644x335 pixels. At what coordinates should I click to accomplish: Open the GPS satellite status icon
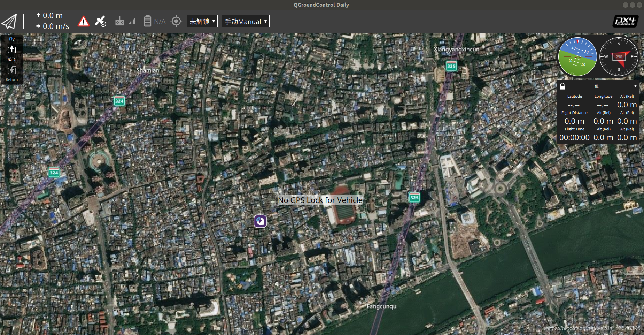(x=101, y=21)
